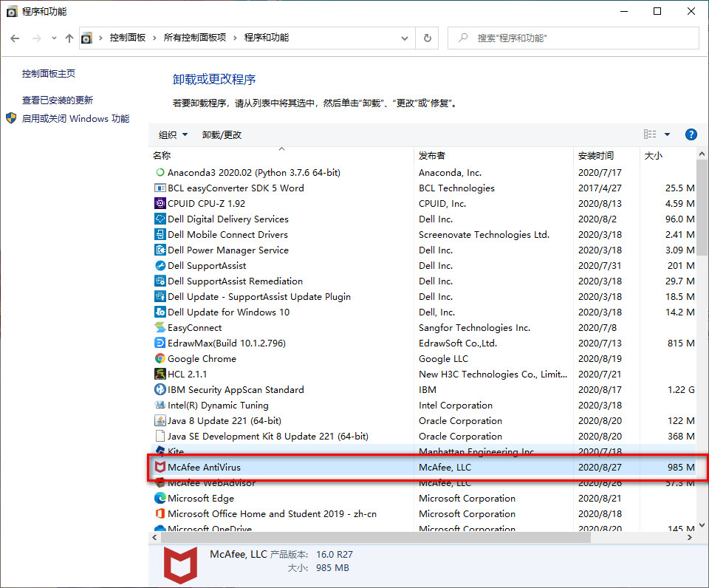Open the view options dropdown arrow
Viewport: 709px width, 588px height.
(667, 134)
